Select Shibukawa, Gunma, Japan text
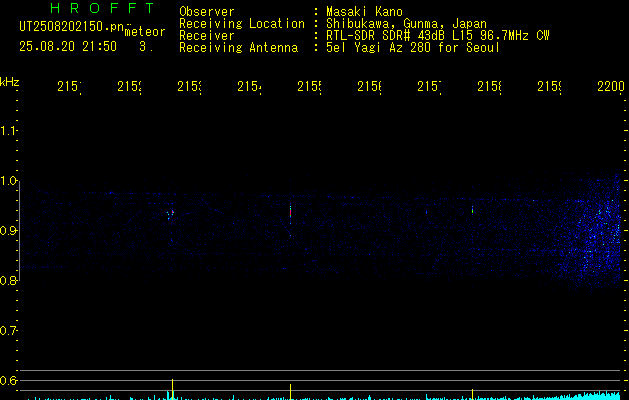Image resolution: width=629 pixels, height=400 pixels. (406, 24)
